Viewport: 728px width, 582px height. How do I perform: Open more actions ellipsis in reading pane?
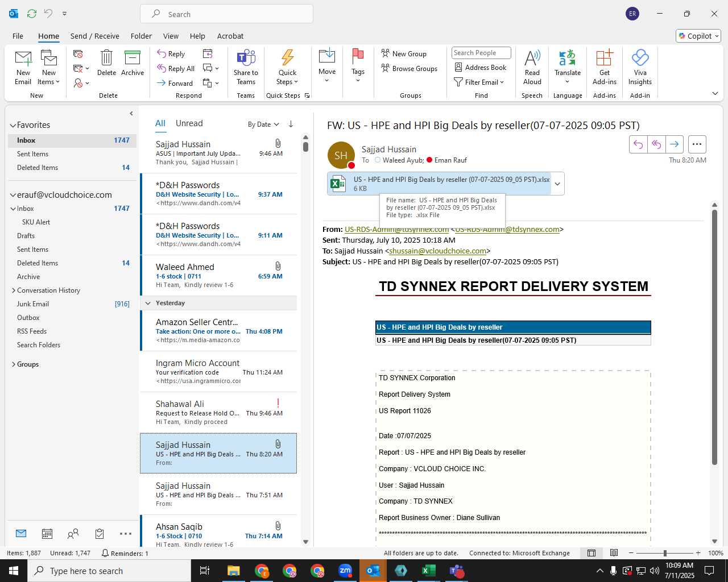click(697, 144)
